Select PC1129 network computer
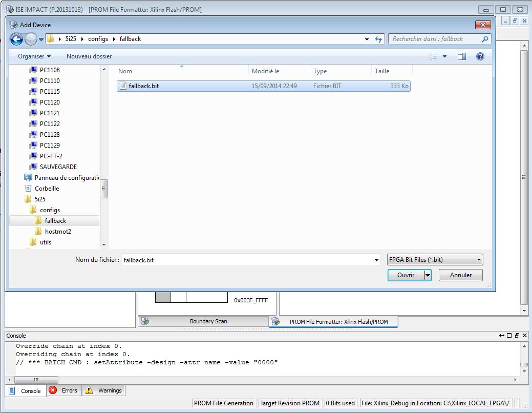This screenshot has height=413, width=532. coord(49,146)
